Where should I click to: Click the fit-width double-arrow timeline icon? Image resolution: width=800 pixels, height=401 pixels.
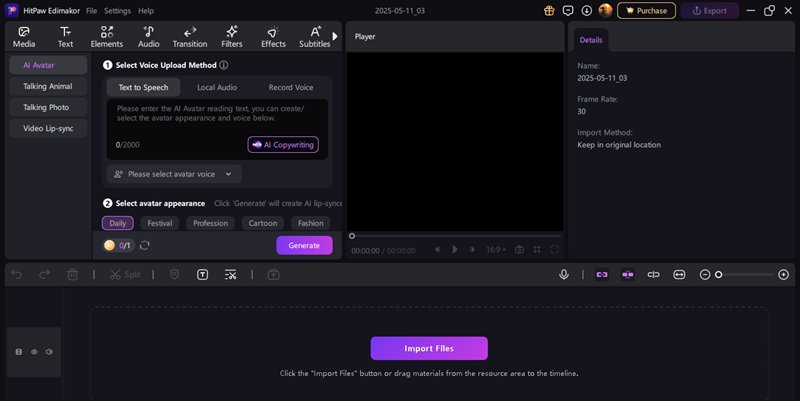coord(679,274)
